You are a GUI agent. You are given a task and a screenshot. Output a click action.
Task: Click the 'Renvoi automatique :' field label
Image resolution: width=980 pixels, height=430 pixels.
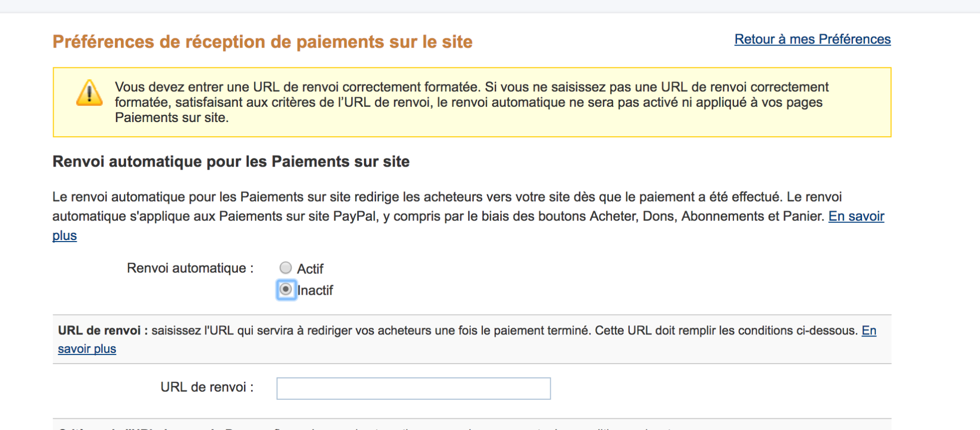tap(190, 268)
